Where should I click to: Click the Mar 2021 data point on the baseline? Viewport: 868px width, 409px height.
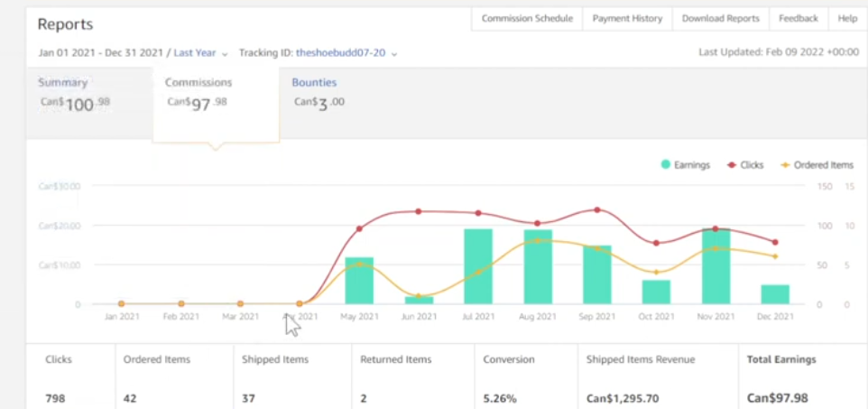click(240, 303)
